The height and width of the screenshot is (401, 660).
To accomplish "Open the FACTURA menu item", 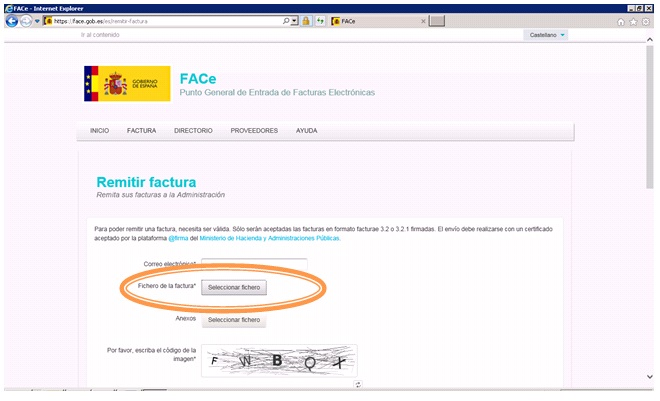I will point(141,131).
